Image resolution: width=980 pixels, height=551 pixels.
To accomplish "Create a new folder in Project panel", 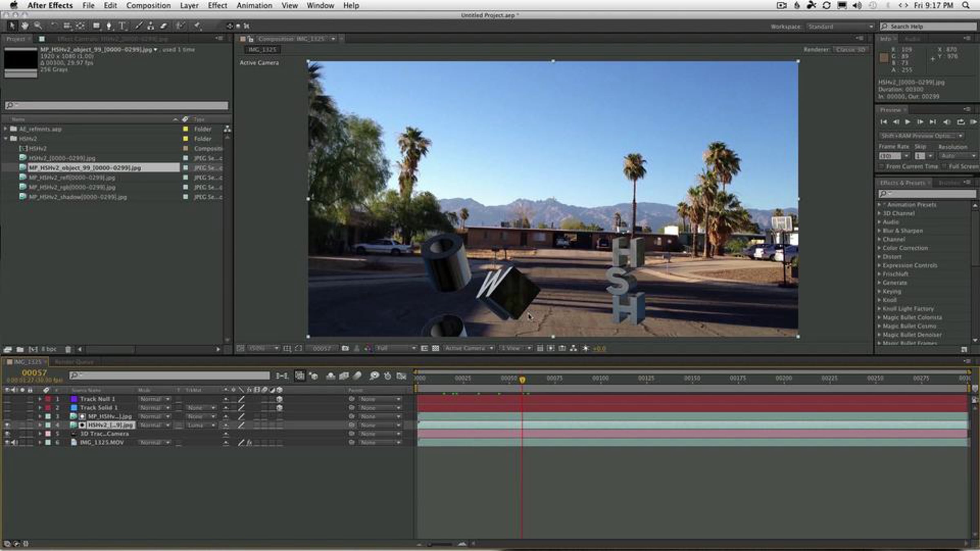I will (20, 349).
